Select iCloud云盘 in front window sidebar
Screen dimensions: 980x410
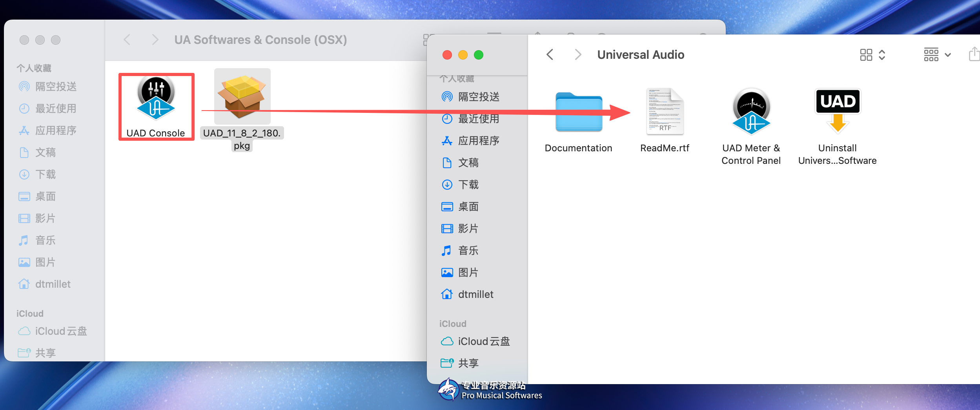[x=483, y=341]
